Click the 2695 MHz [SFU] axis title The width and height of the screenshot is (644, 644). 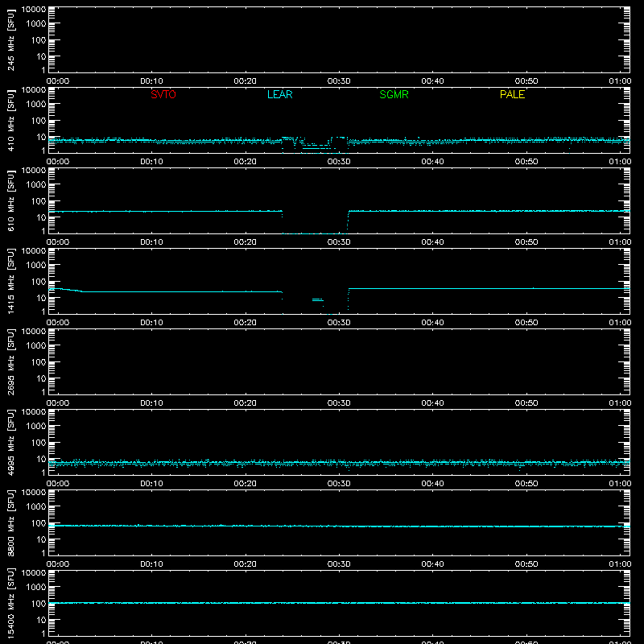(x=10, y=361)
